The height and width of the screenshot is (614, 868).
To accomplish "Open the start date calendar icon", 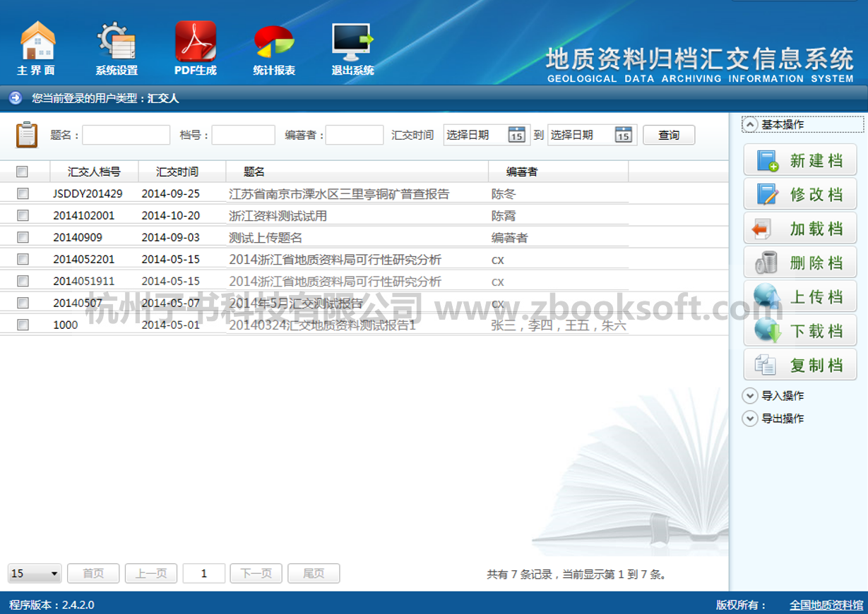I will [517, 135].
